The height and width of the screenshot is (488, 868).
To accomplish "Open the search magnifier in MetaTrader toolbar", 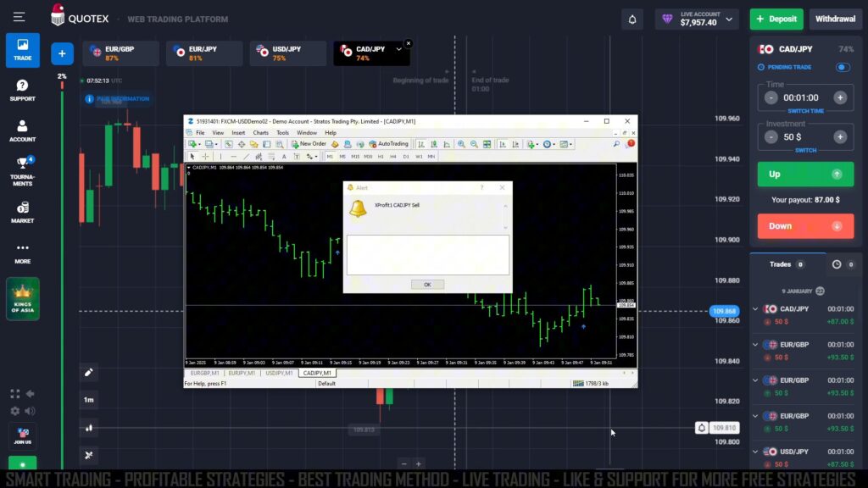I will [616, 144].
